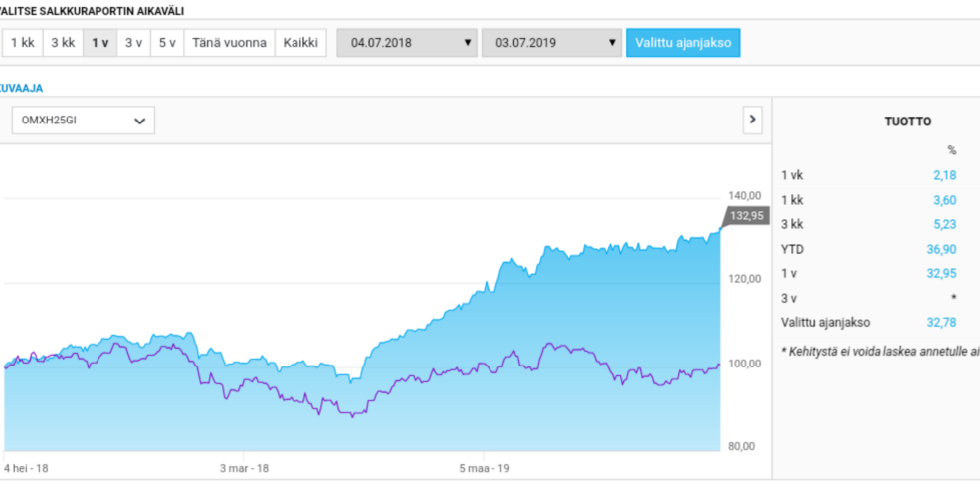Open the start date 04.07.2018 dropdown
Image resolution: width=980 pixels, height=488 pixels.
[407, 43]
